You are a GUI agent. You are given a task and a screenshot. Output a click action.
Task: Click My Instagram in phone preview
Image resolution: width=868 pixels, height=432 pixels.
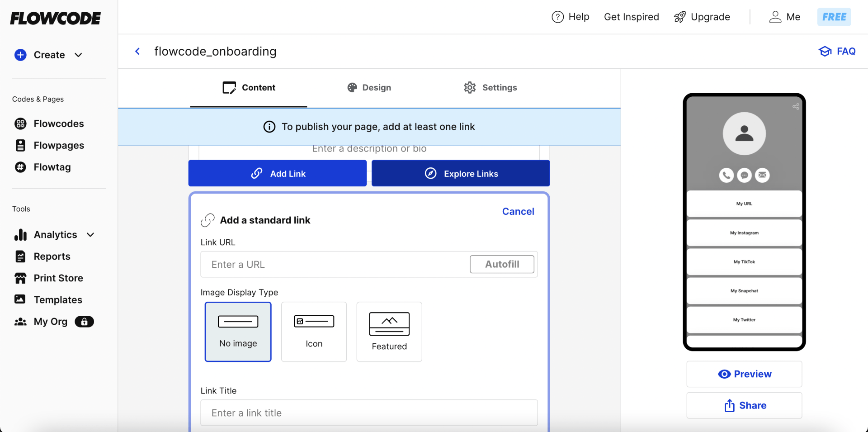744,233
